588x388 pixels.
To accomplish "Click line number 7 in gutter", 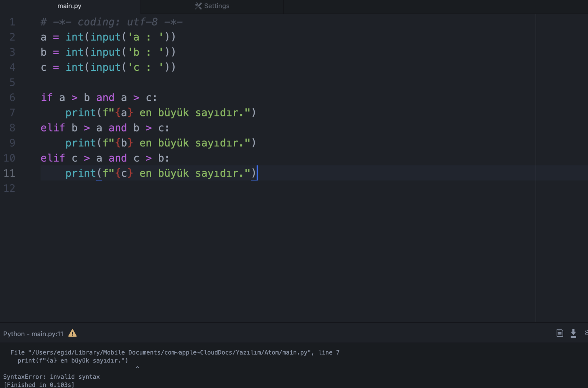I will pos(13,112).
